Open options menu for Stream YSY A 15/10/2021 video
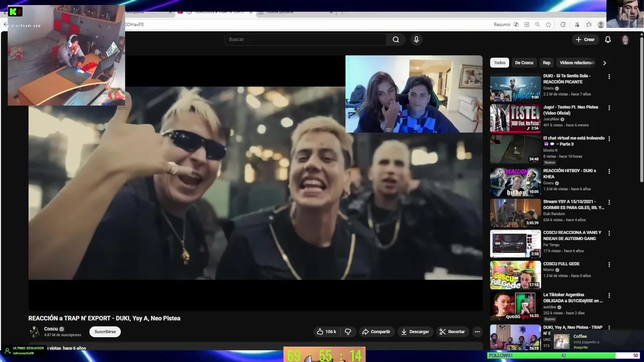This screenshot has height=362, width=644. coord(609,202)
